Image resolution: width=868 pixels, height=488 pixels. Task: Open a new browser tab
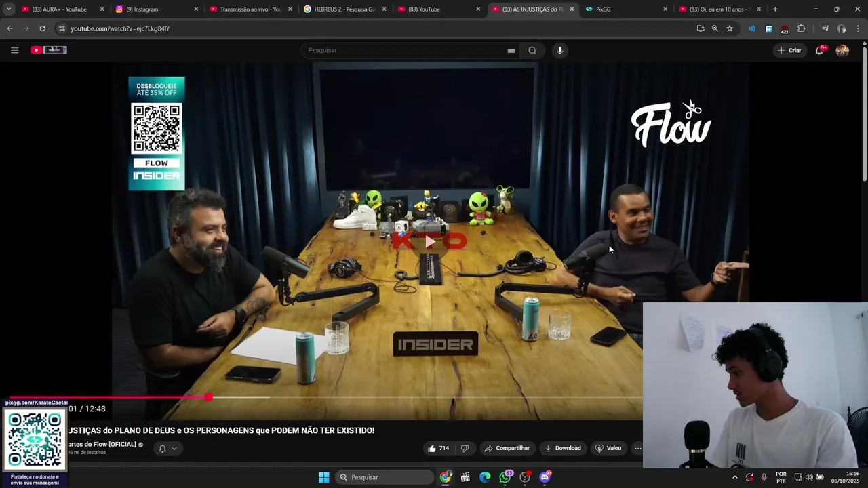point(775,9)
